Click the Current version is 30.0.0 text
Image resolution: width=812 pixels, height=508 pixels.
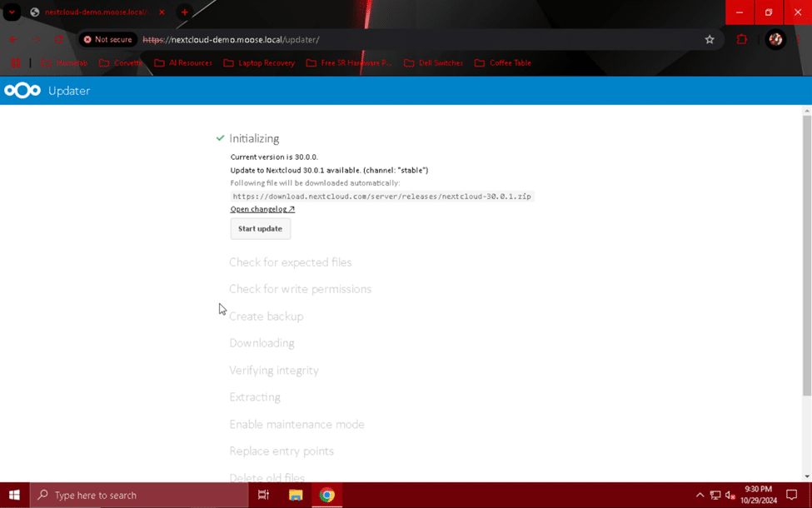274,157
